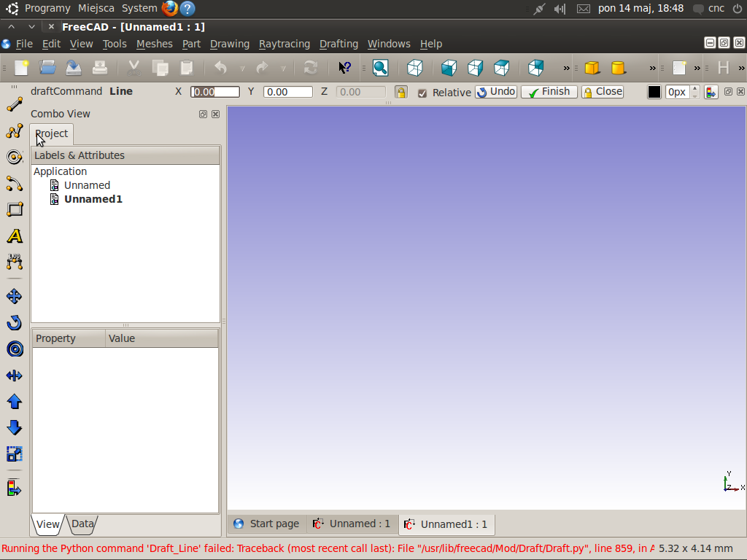Focus the Y coordinate input field
The height and width of the screenshot is (560, 747).
(287, 92)
